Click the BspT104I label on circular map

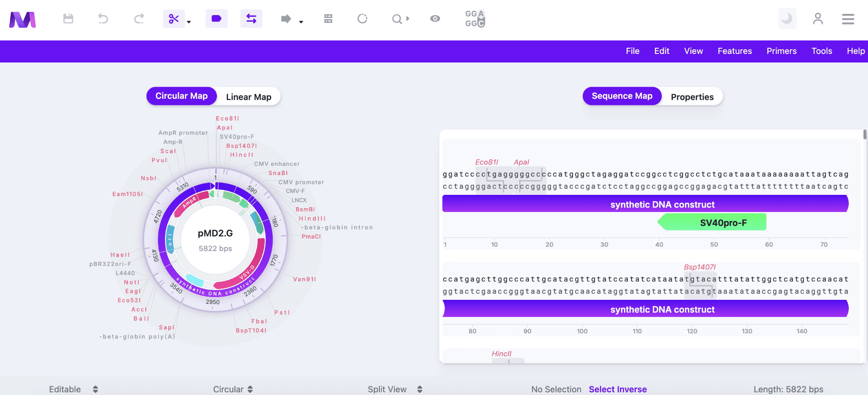(251, 330)
